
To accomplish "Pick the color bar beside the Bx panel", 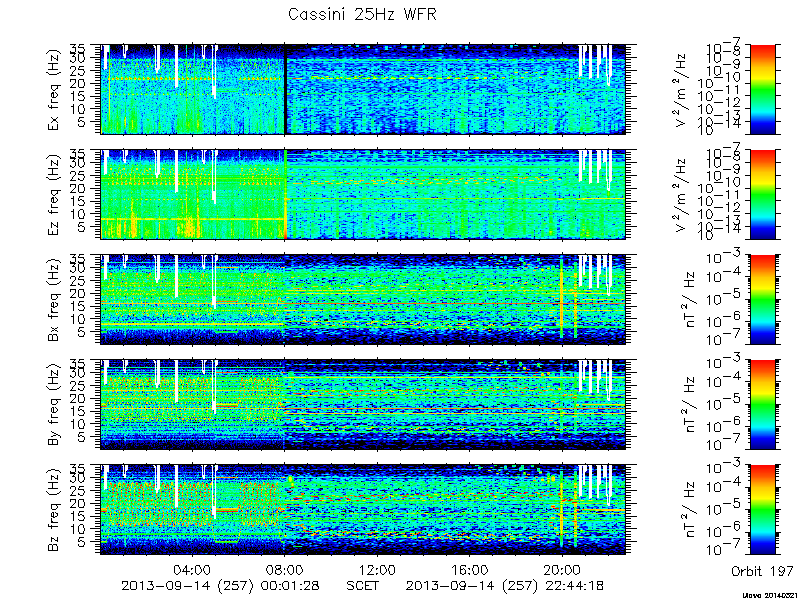I will pyautogui.click(x=762, y=299).
